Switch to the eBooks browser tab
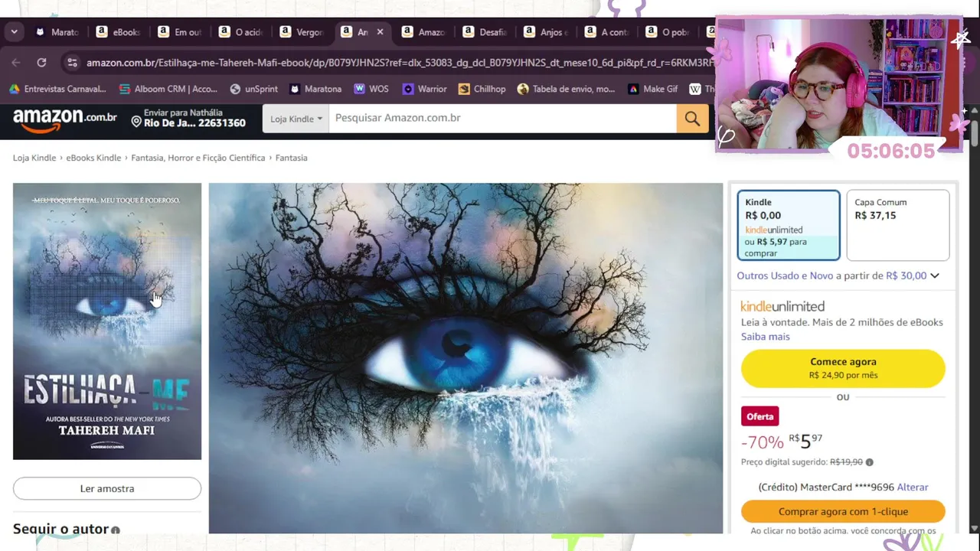Screen dimensions: 980x551 tap(119, 32)
